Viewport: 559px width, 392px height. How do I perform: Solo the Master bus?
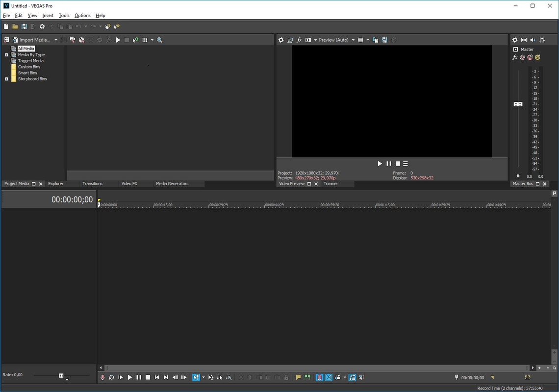coord(537,57)
